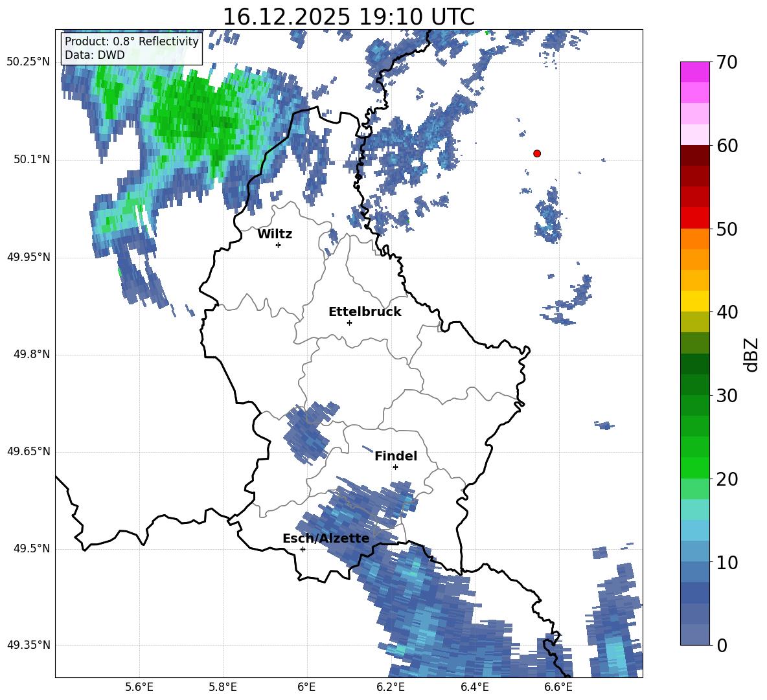Click the colorbar tick label 60
Screen dimensions: 767x700
click(x=727, y=146)
